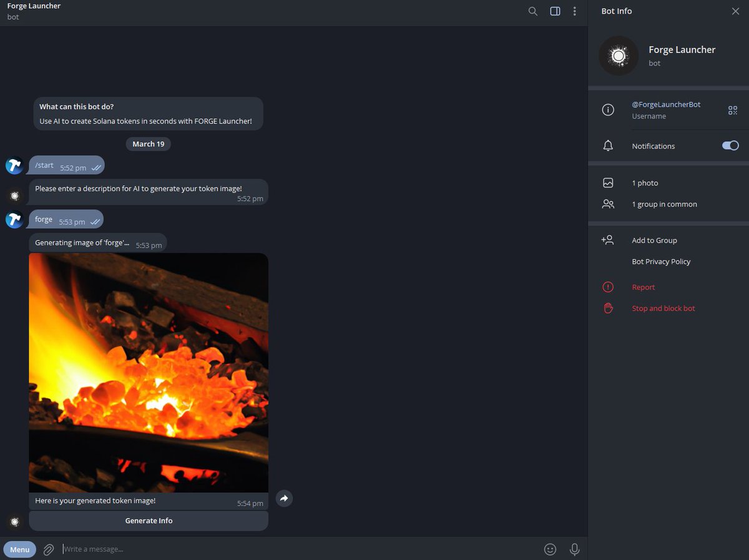Click the Bot Info panel title

click(x=617, y=11)
